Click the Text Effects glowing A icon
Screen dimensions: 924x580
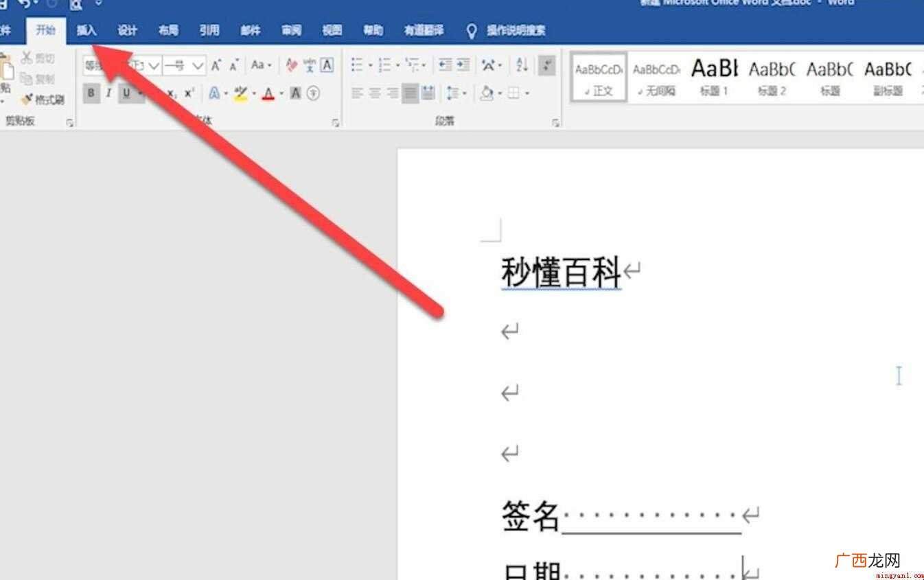pyautogui.click(x=214, y=93)
